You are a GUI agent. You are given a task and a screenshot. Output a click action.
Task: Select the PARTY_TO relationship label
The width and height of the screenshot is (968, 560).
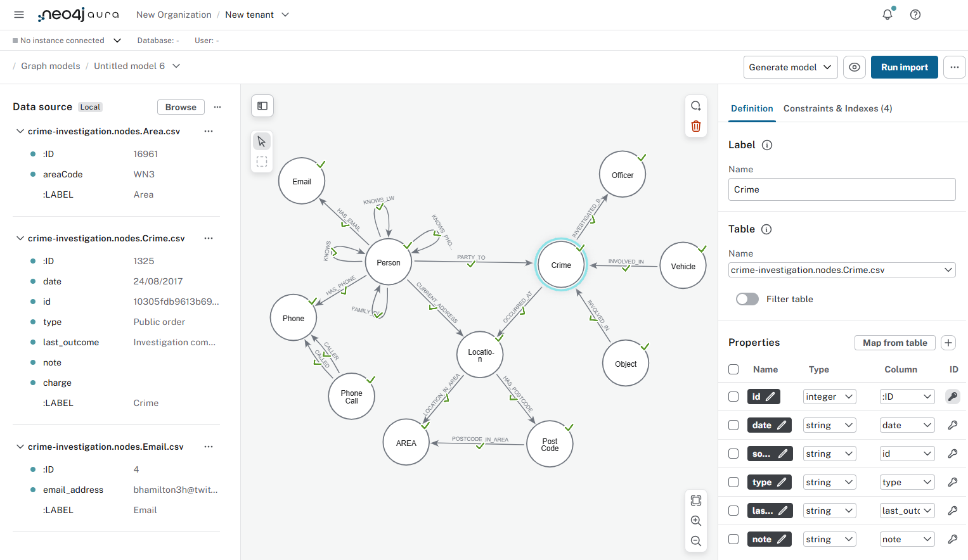471,257
